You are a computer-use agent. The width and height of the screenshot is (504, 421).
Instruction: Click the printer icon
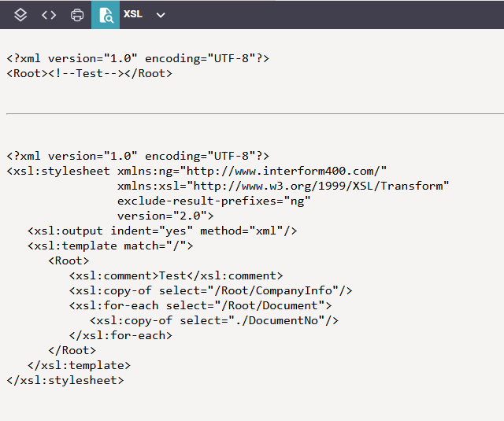(77, 15)
